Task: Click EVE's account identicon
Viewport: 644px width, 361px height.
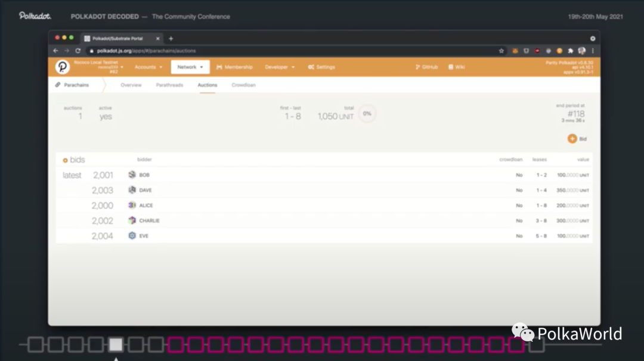Action: (132, 236)
